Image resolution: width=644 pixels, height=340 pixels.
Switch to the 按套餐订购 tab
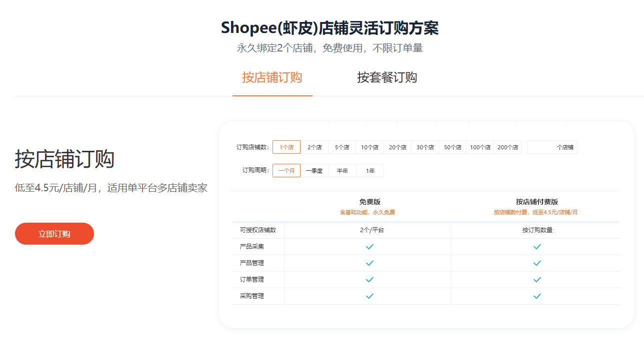(x=386, y=78)
